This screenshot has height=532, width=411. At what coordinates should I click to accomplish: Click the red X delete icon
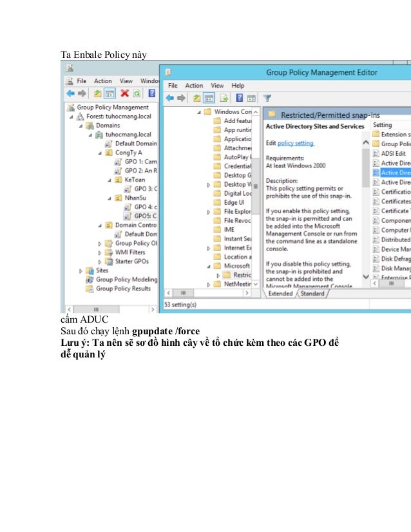click(x=124, y=93)
